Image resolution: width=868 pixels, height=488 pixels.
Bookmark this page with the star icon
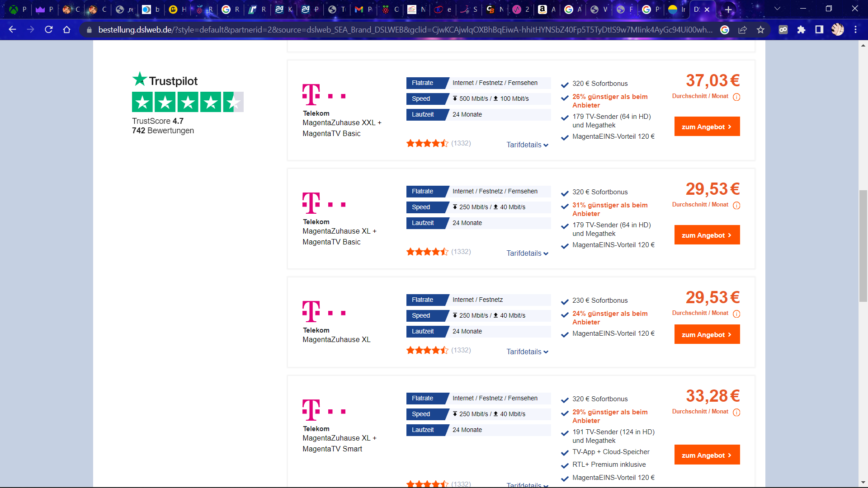tap(760, 30)
